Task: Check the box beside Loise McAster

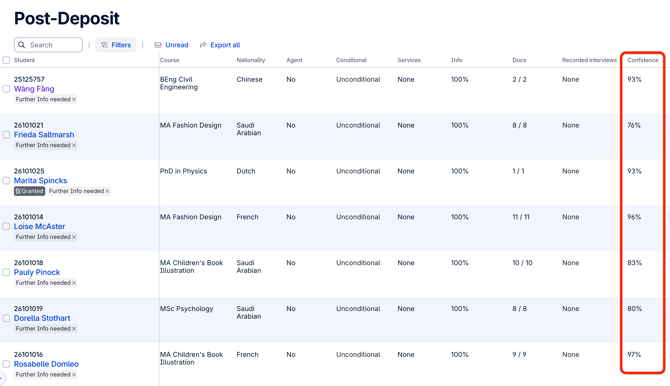Action: 6,227
